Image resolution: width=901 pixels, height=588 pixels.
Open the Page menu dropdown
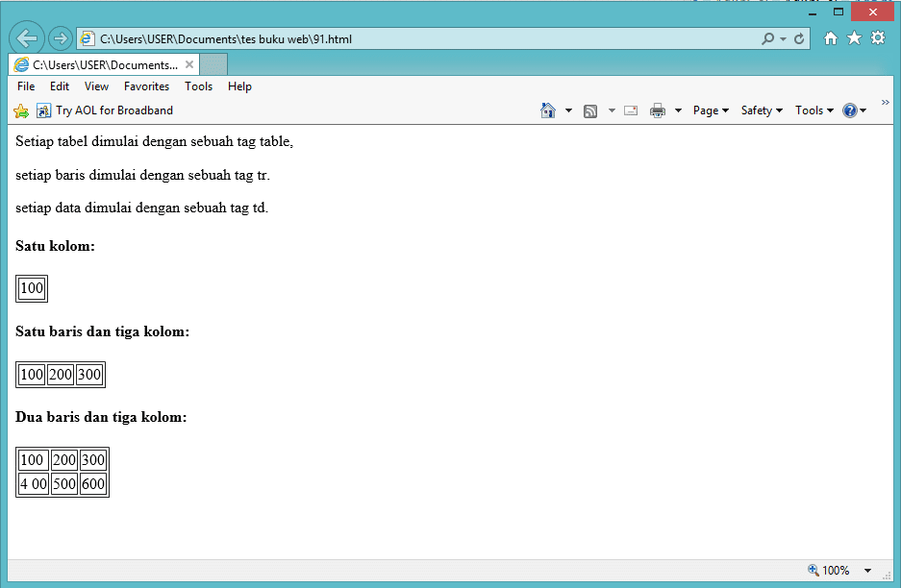pyautogui.click(x=709, y=110)
